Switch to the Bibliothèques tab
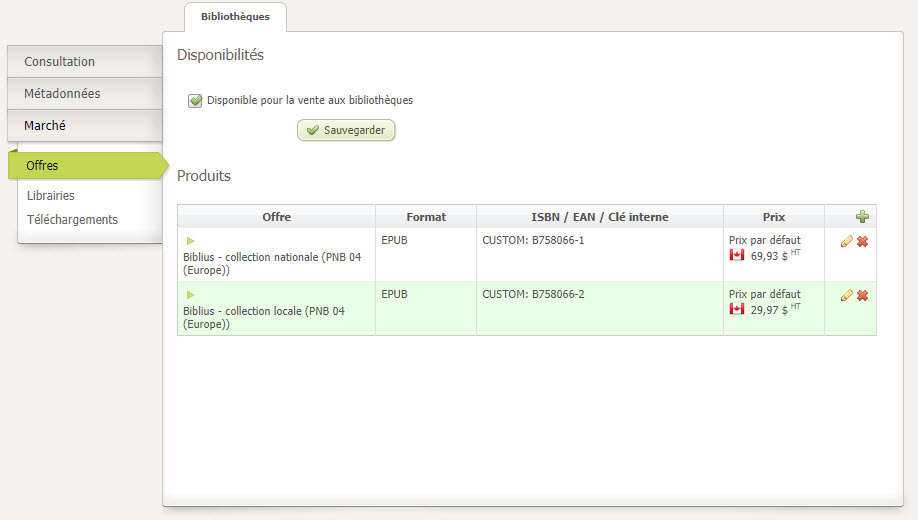This screenshot has height=520, width=918. coord(235,17)
